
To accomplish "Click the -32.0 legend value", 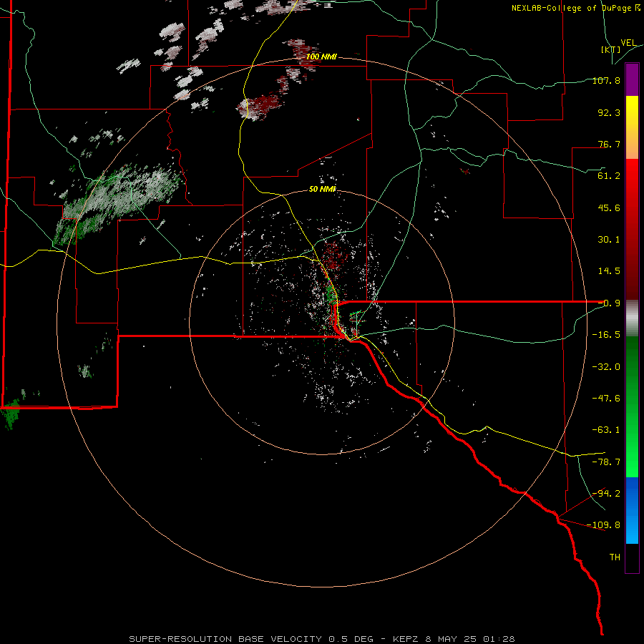I will coord(606,367).
